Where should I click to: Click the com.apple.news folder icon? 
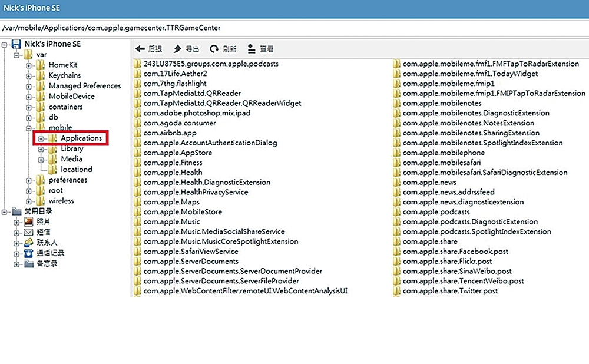[396, 183]
